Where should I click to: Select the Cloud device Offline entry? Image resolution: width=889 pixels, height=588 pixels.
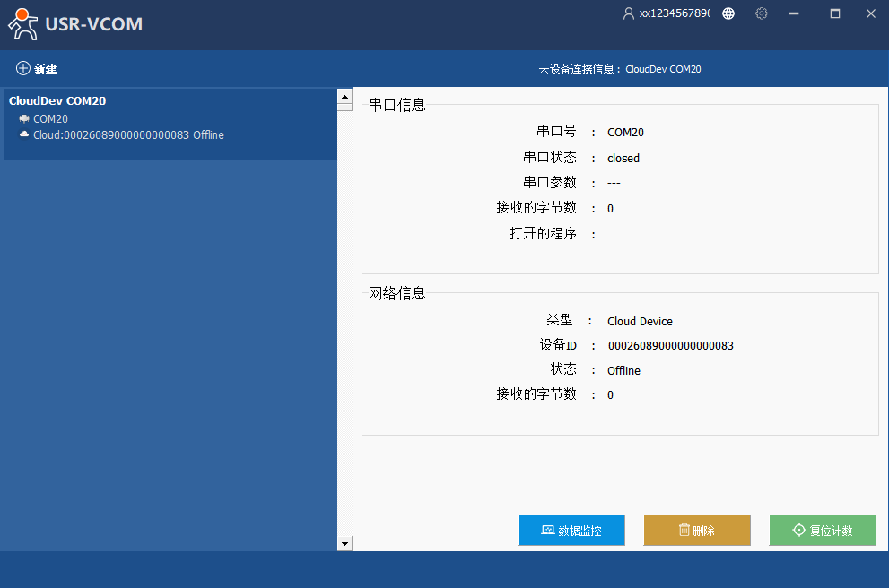point(128,135)
